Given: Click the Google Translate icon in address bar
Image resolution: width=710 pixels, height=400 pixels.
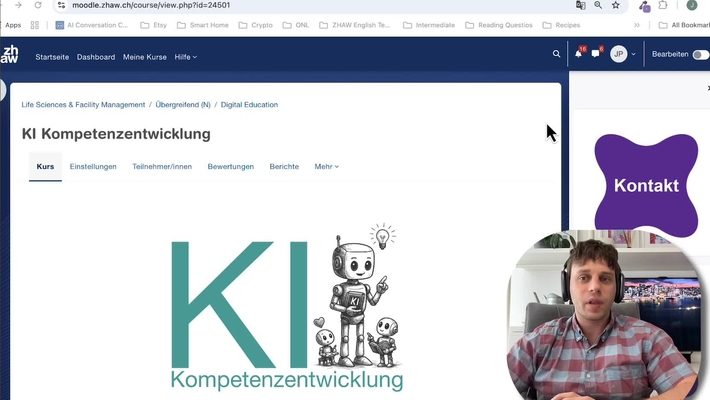Looking at the screenshot, I should (581, 5).
